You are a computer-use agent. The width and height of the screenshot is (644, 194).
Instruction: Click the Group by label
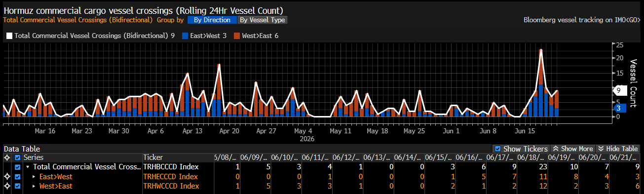(170, 20)
